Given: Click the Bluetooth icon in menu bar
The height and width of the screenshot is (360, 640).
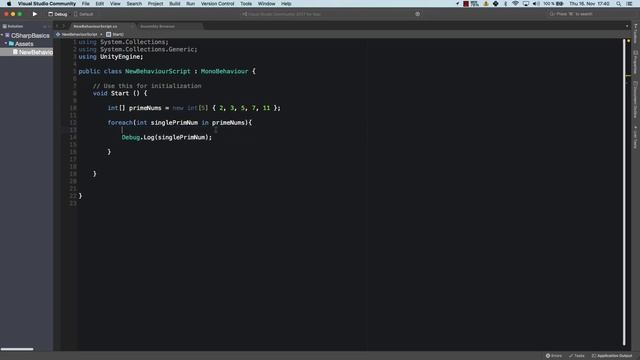Looking at the screenshot, I should [505, 4].
